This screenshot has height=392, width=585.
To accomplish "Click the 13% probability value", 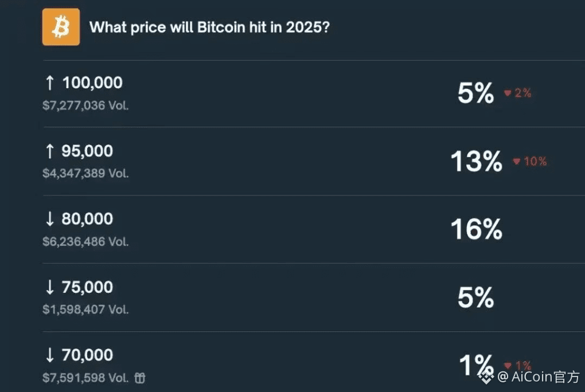I will [x=476, y=162].
